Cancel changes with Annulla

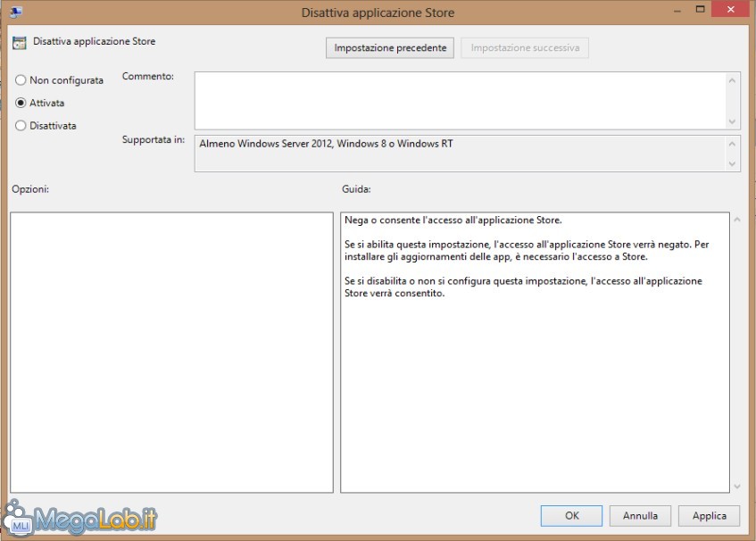pos(640,515)
